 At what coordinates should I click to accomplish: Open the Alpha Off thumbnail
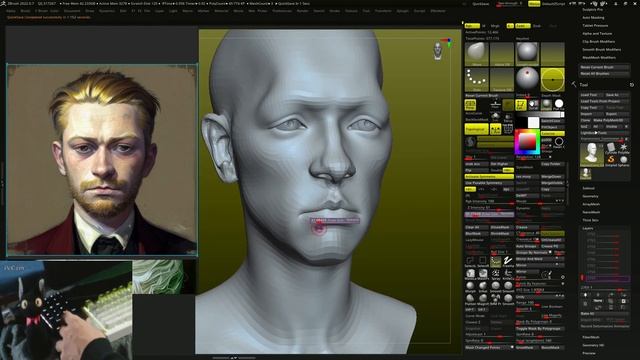502,54
